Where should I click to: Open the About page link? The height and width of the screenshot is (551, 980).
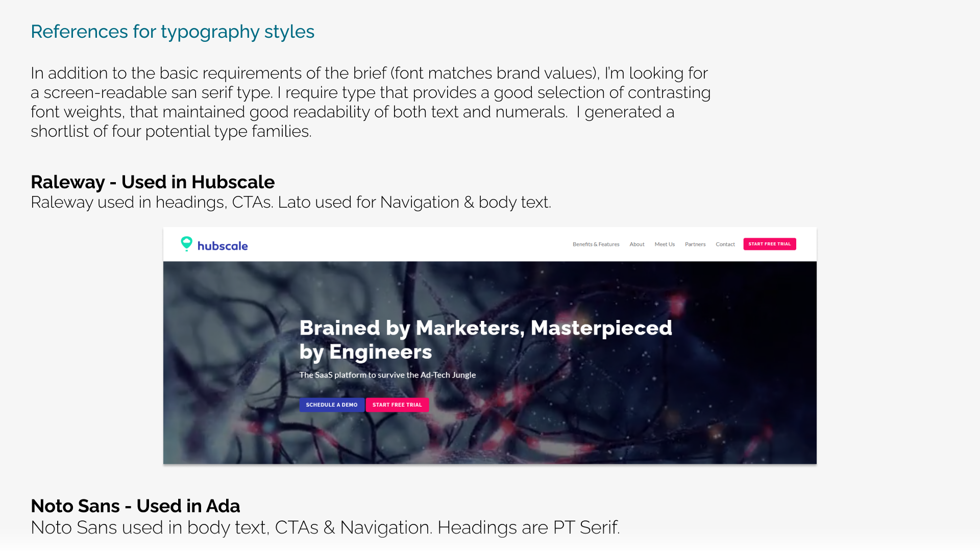tap(637, 244)
